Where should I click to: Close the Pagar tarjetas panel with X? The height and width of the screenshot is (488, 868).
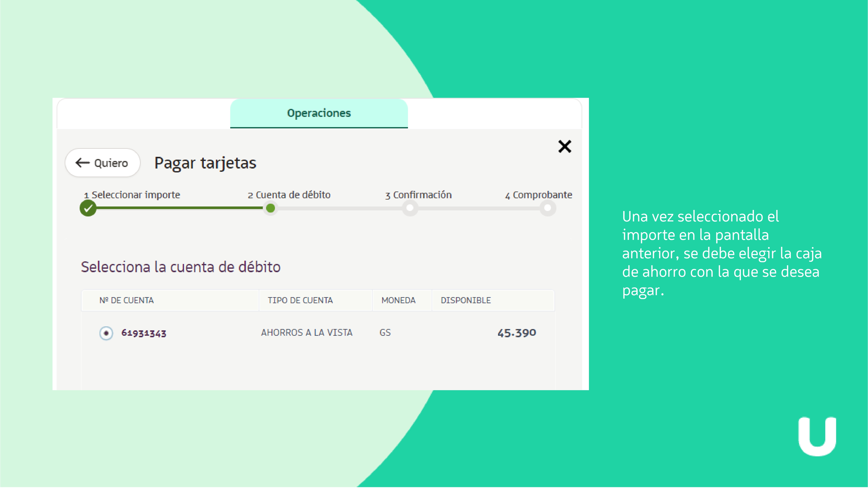pos(565,146)
